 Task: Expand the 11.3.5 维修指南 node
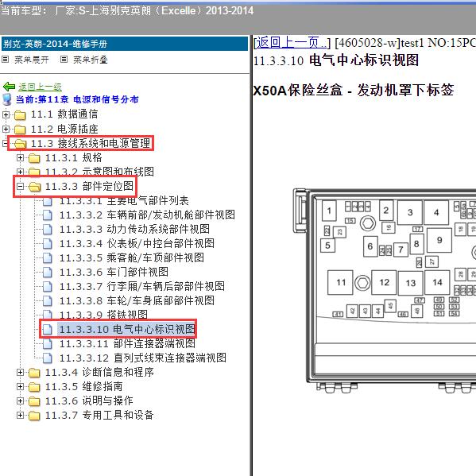click(x=20, y=386)
